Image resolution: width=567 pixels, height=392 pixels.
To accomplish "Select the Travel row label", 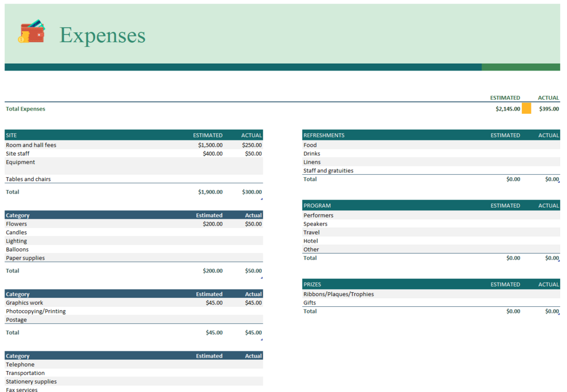I will click(311, 232).
